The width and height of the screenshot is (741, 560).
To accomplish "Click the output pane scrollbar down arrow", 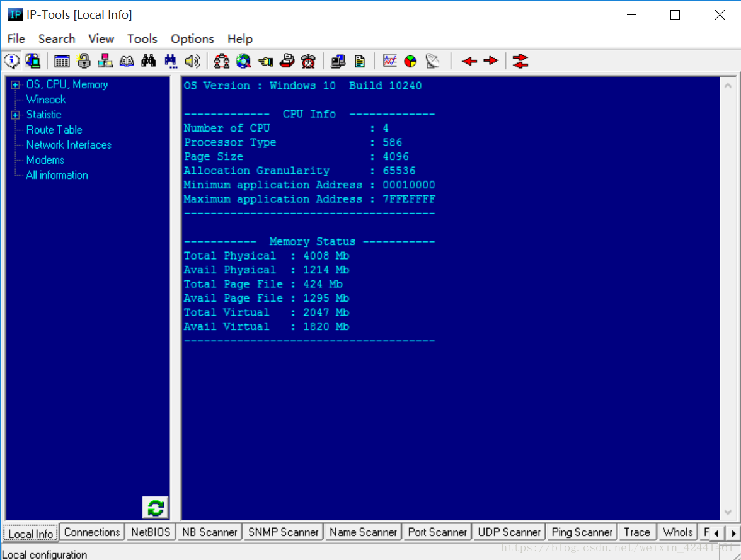I will click(728, 512).
